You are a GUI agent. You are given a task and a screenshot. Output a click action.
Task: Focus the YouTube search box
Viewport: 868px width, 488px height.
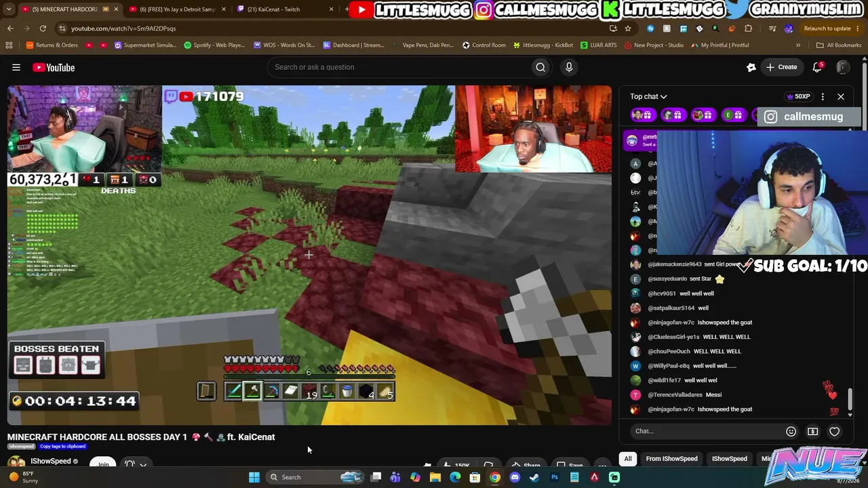pos(400,67)
